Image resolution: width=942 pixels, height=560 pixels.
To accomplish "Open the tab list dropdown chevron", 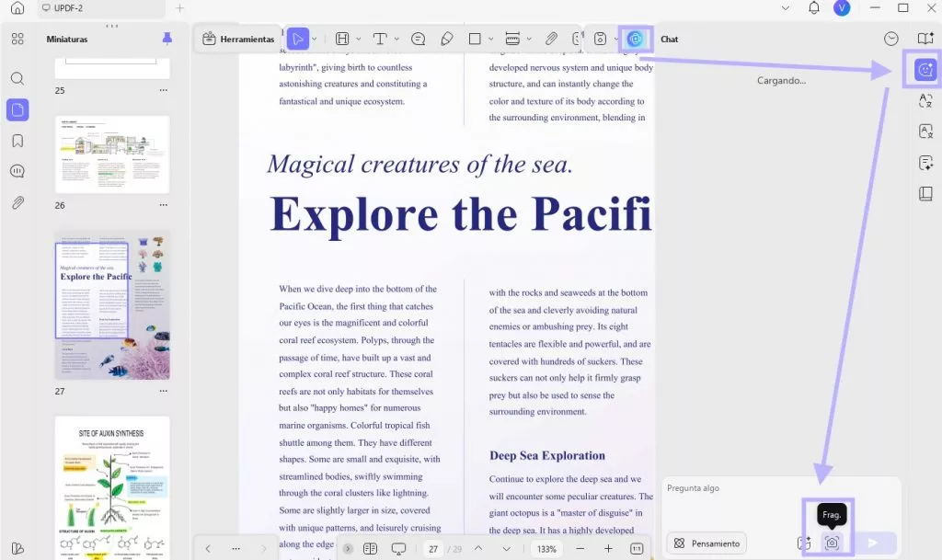I will coord(786,8).
